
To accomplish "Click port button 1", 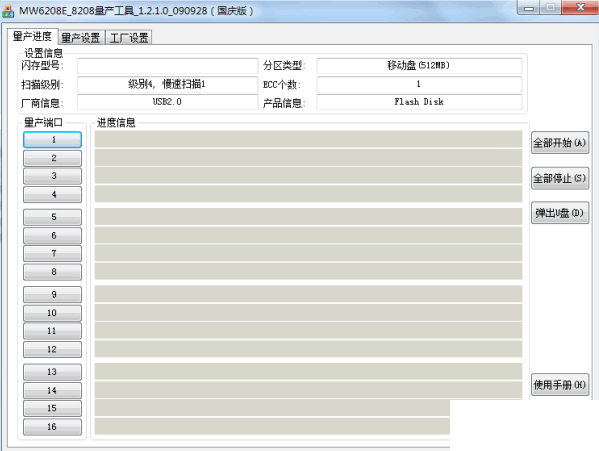I will [x=52, y=140].
